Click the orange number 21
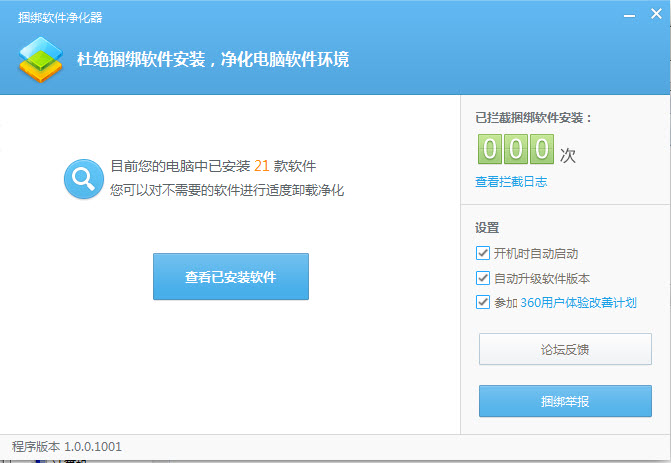Image resolution: width=671 pixels, height=463 pixels. (x=261, y=166)
